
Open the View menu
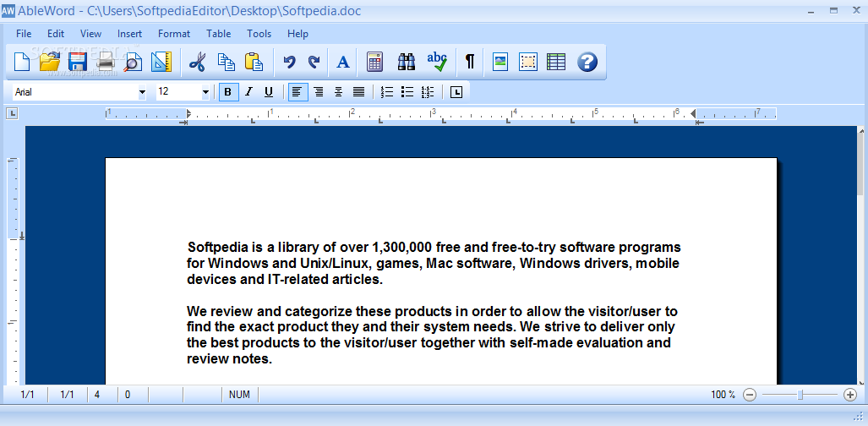click(90, 34)
